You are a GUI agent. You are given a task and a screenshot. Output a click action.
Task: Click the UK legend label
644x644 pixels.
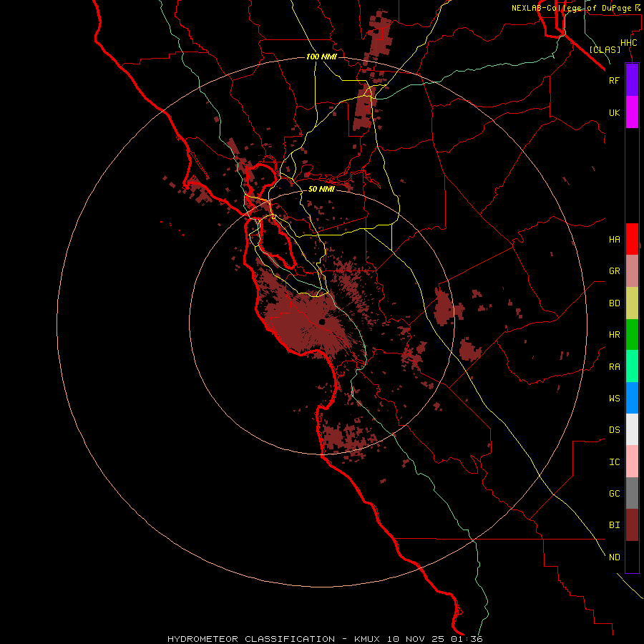point(614,112)
